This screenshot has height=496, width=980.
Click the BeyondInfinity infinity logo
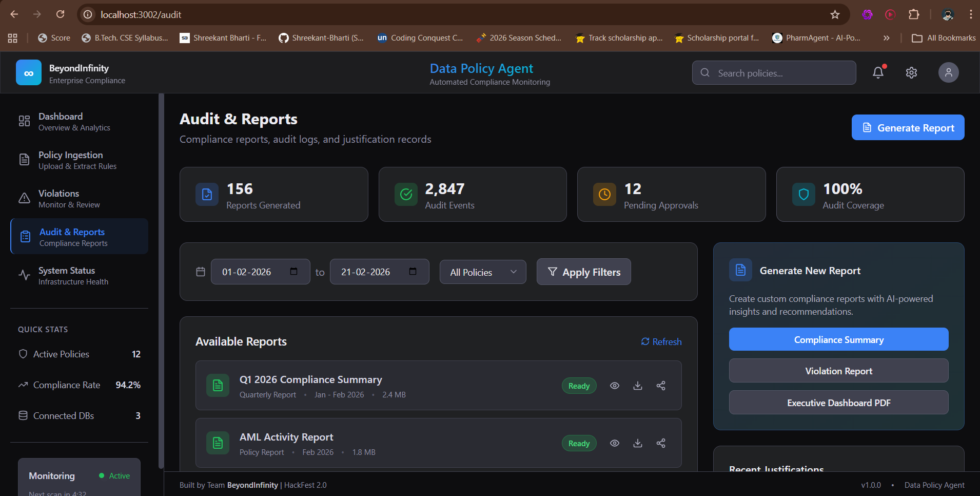click(x=29, y=72)
